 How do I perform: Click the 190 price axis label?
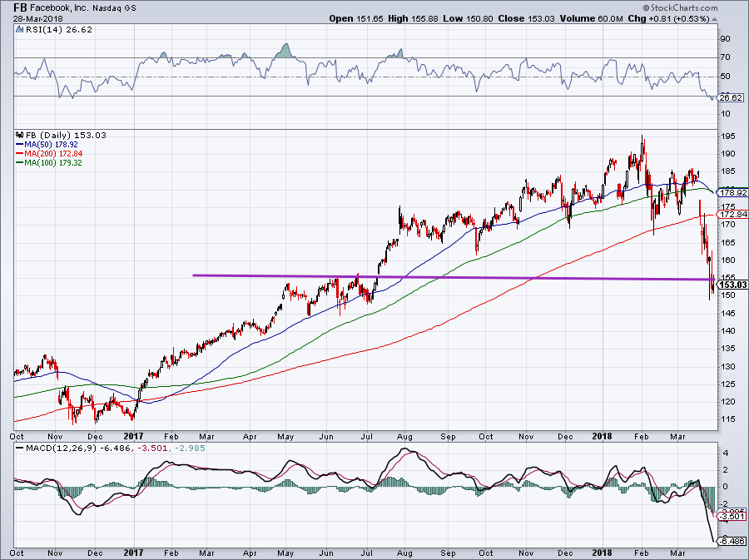click(728, 154)
